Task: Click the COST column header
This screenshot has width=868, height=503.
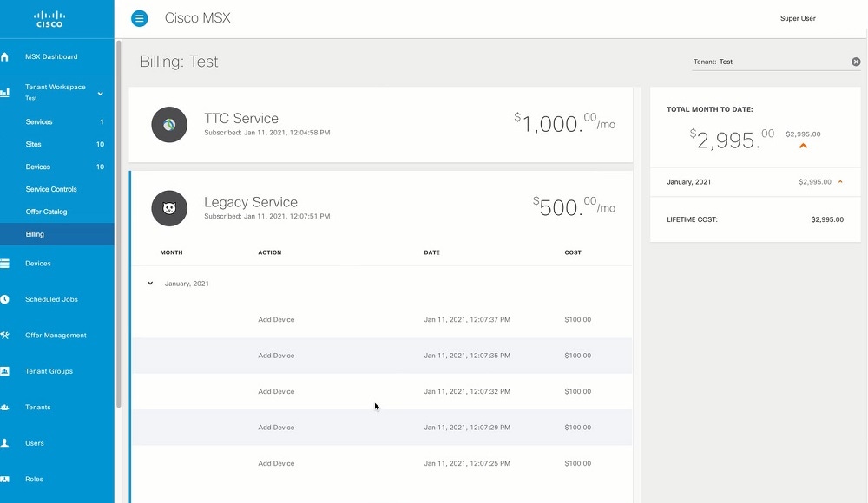Action: pyautogui.click(x=573, y=252)
